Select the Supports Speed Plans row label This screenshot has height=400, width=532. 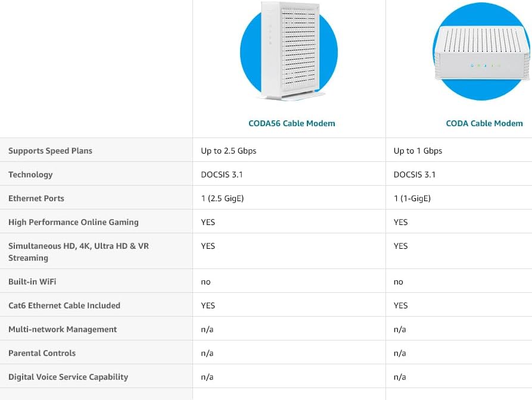pos(50,151)
